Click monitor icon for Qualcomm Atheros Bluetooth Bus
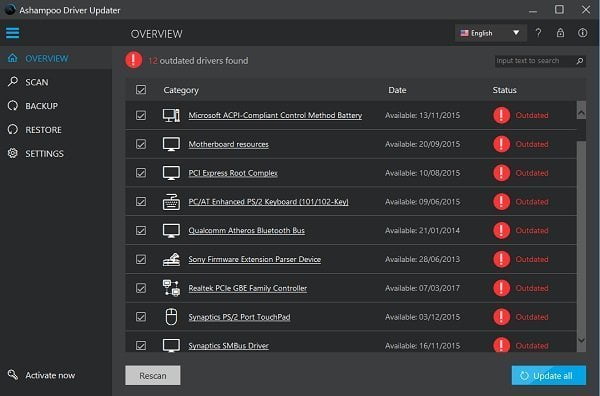600x396 pixels. [171, 231]
